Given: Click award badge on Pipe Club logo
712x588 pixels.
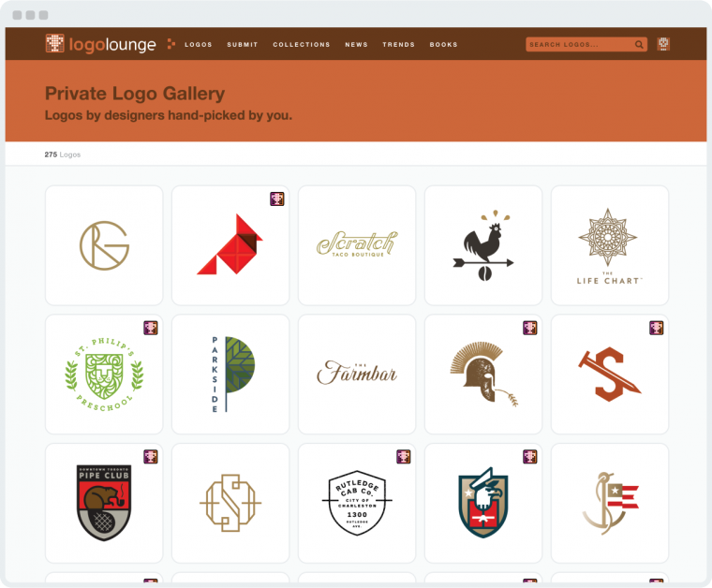Looking at the screenshot, I should coord(151,457).
